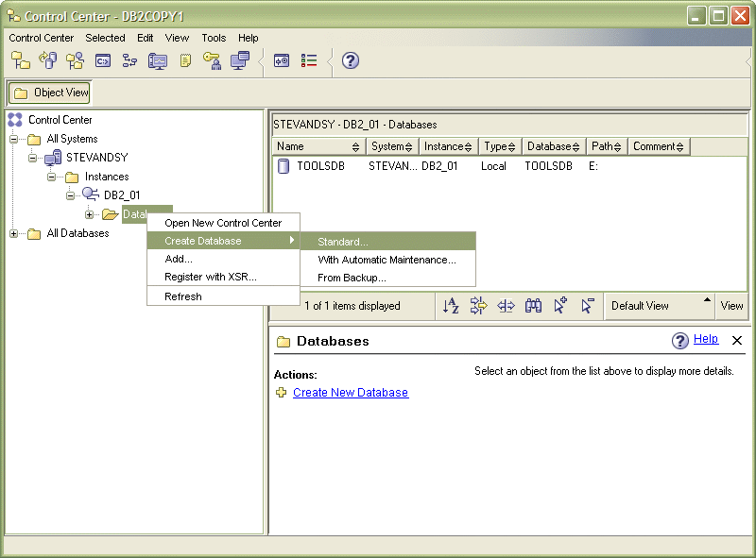This screenshot has height=558, width=756.
Task: Click the Select All cursor icon
Action: coord(560,306)
